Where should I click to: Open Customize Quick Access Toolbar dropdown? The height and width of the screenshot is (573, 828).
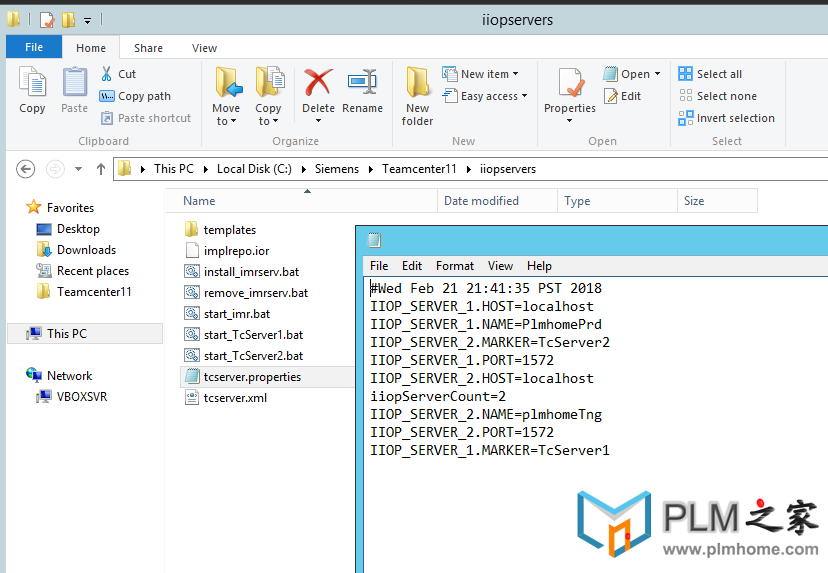coord(88,21)
